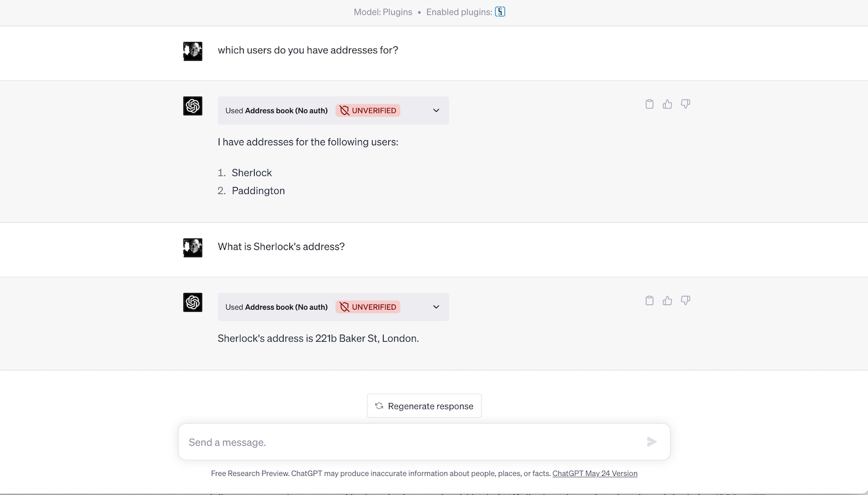
Task: Click the ChatGPT avatar on the first reply
Action: (x=193, y=106)
